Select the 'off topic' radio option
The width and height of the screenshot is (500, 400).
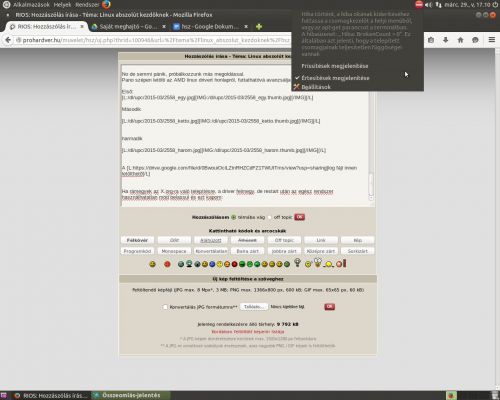click(x=270, y=217)
